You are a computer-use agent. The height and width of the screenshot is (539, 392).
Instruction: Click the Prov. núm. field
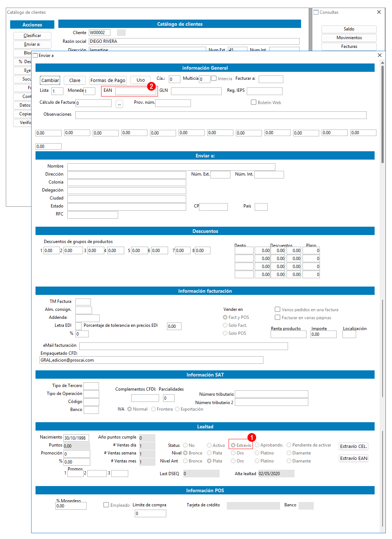173,103
